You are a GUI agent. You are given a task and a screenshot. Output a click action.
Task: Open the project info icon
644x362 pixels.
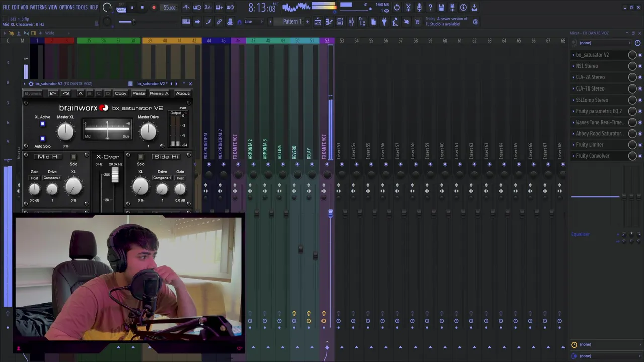pyautogui.click(x=463, y=8)
